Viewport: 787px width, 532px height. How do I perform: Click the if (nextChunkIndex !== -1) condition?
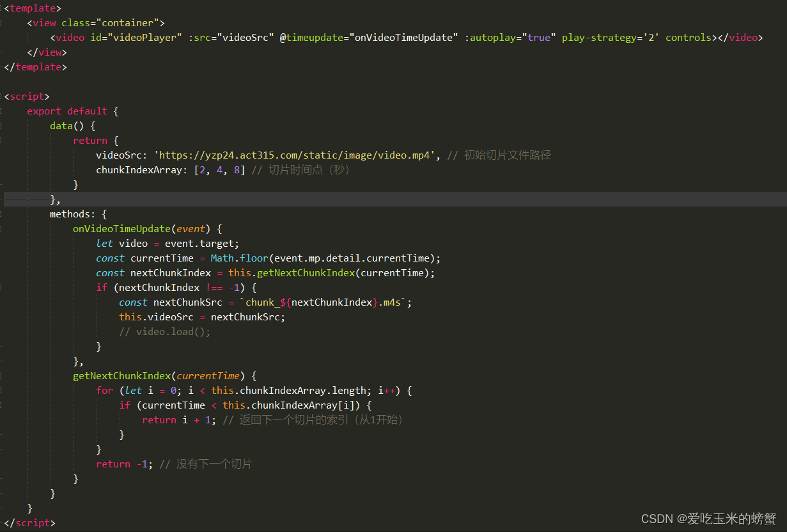(176, 288)
